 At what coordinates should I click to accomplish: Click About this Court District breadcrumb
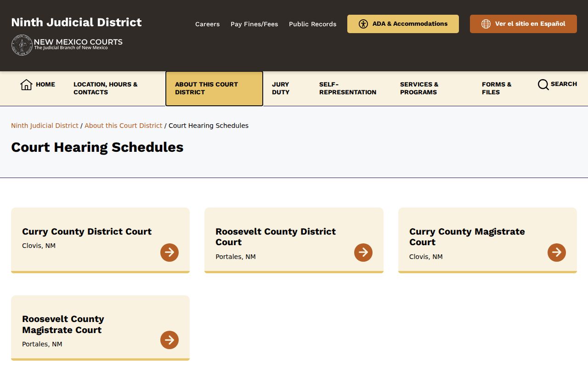[124, 126]
